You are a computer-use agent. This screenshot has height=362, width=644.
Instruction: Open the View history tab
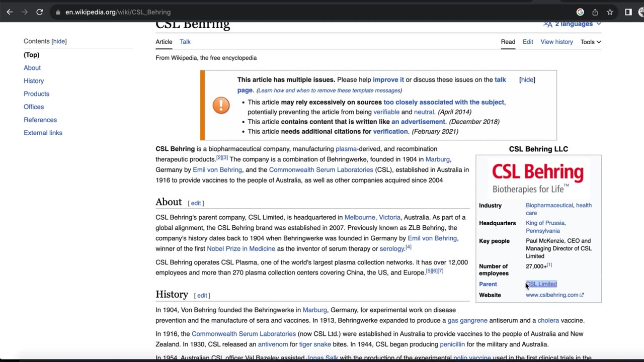556,42
